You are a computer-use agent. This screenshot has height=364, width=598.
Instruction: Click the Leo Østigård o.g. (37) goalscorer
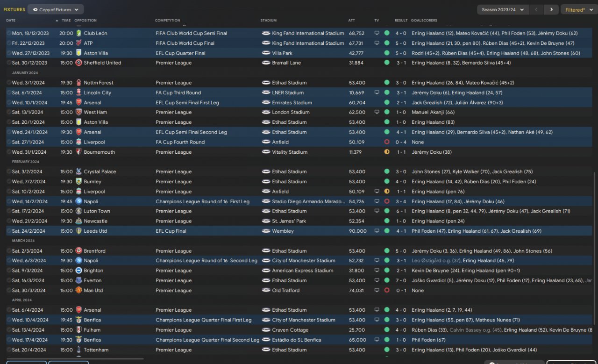coord(436,261)
